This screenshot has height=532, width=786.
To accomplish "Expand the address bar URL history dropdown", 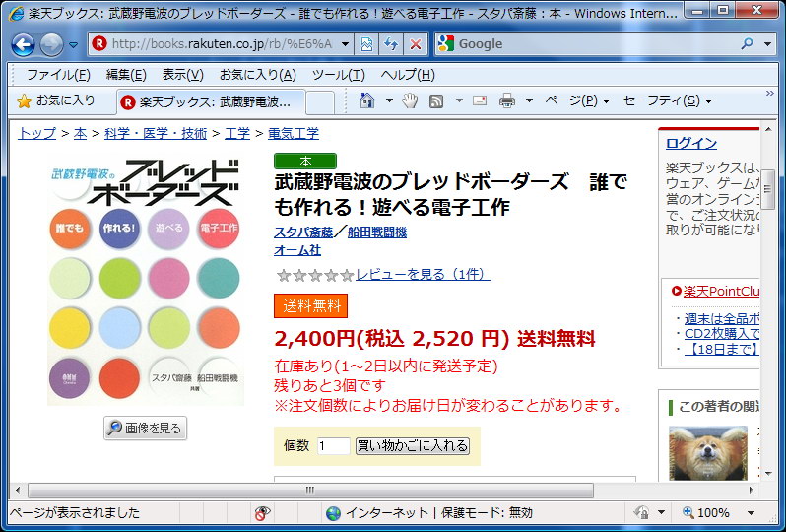I will (x=345, y=44).
